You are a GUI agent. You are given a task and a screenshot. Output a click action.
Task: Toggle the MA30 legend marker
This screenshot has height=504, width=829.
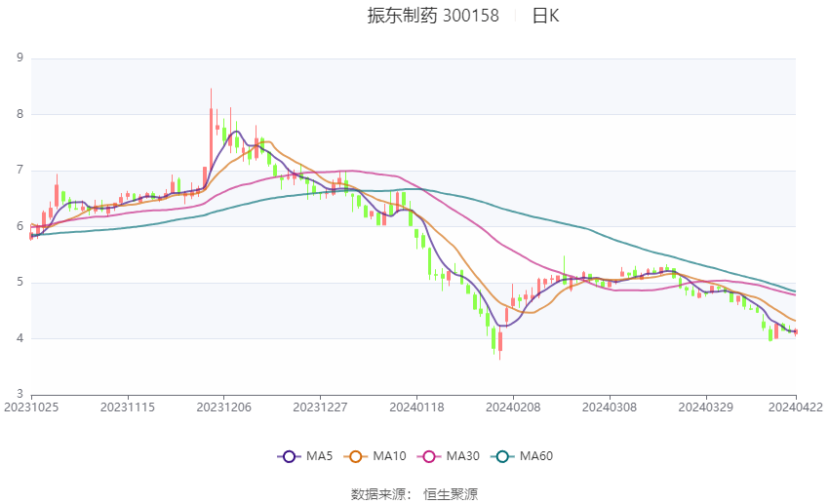pyautogui.click(x=429, y=456)
